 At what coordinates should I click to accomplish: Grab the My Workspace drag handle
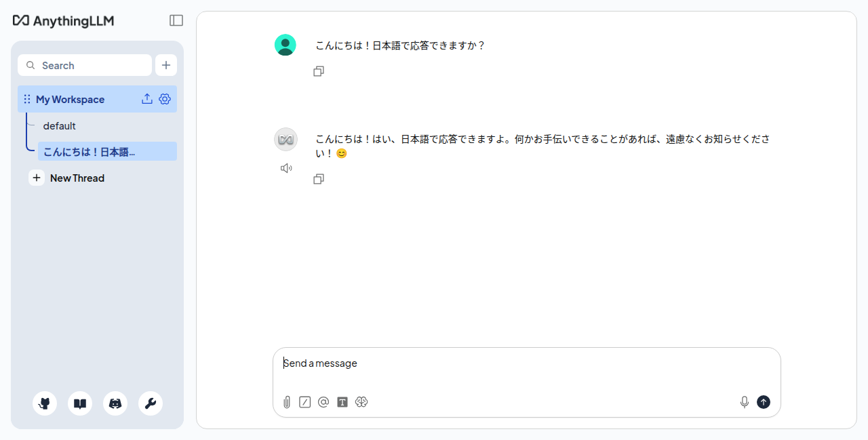coord(26,99)
